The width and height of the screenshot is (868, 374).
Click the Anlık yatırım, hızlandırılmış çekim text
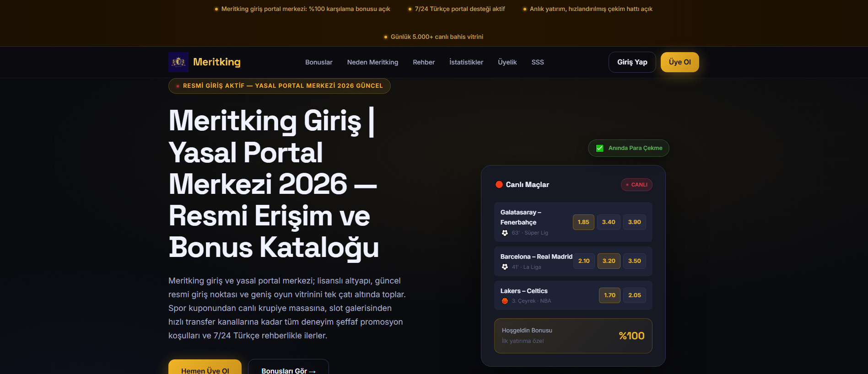(591, 9)
